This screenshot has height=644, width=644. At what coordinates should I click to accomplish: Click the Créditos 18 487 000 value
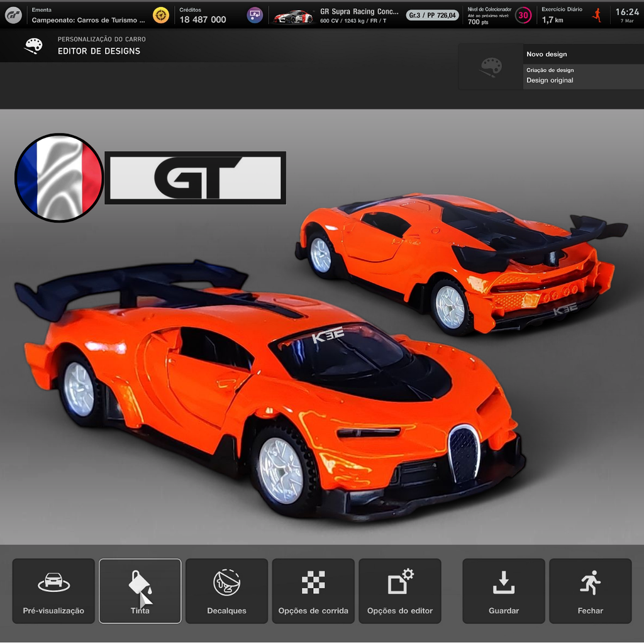[203, 19]
